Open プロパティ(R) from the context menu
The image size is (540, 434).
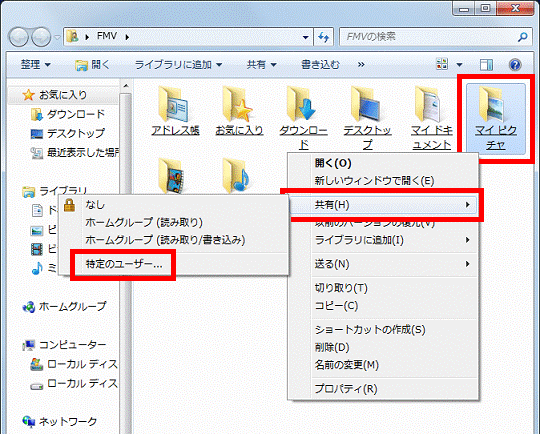(383, 389)
